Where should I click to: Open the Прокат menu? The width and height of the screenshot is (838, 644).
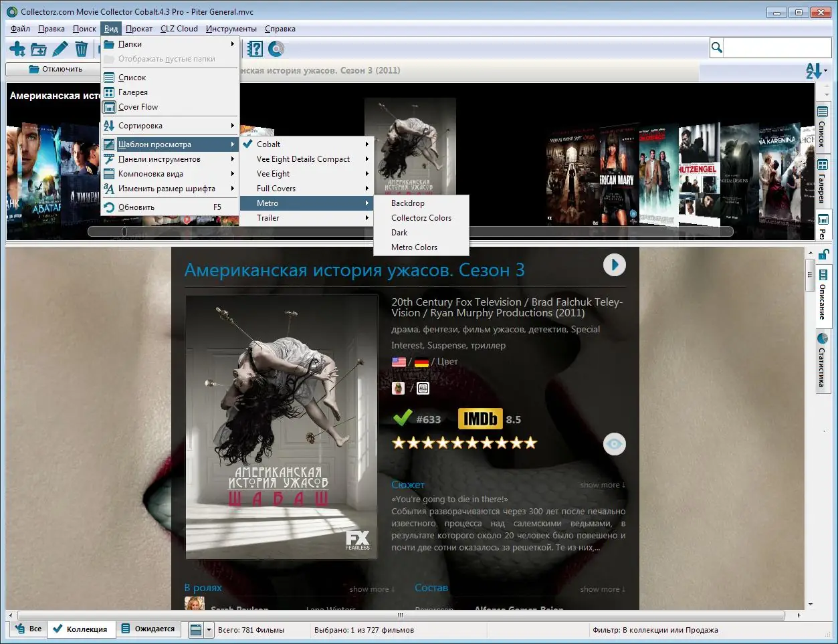139,29
